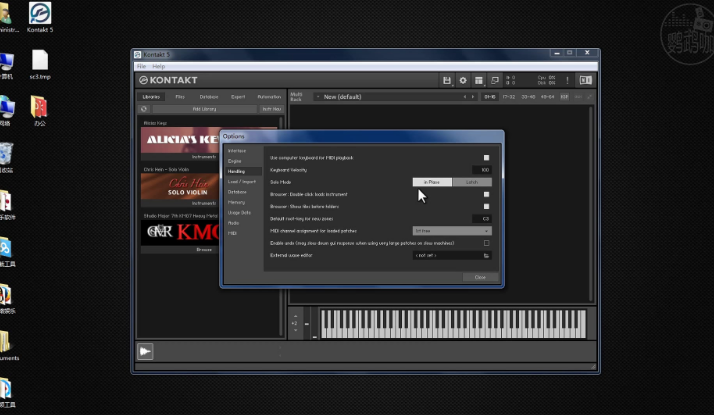Click the Default root-key value field
The image size is (714, 415).
(482, 219)
